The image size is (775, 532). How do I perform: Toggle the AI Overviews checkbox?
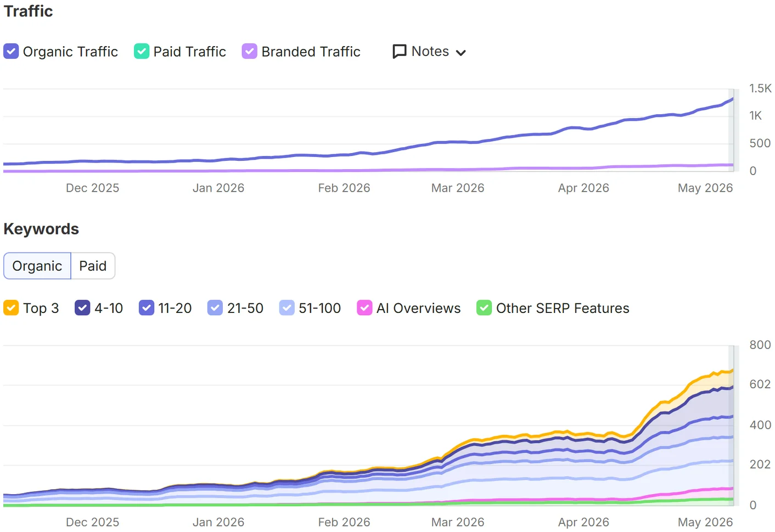364,308
